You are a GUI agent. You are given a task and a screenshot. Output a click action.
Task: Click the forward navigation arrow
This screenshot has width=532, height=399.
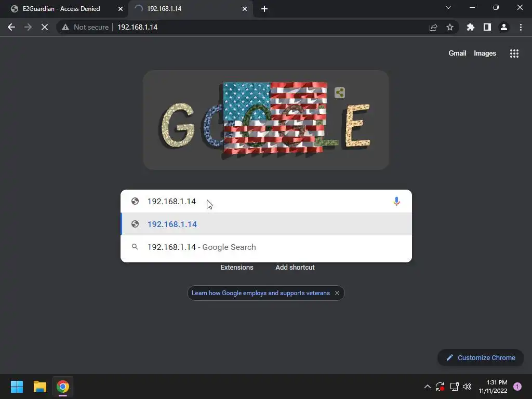(x=28, y=27)
